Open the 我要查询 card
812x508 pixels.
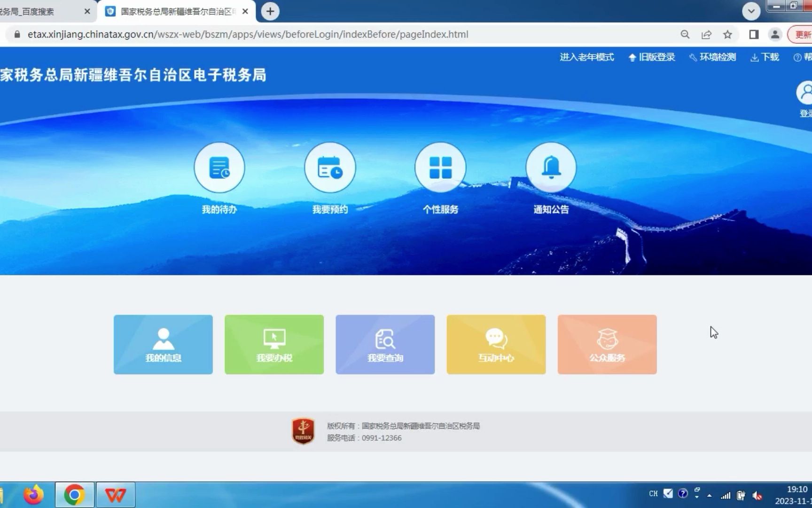click(385, 344)
